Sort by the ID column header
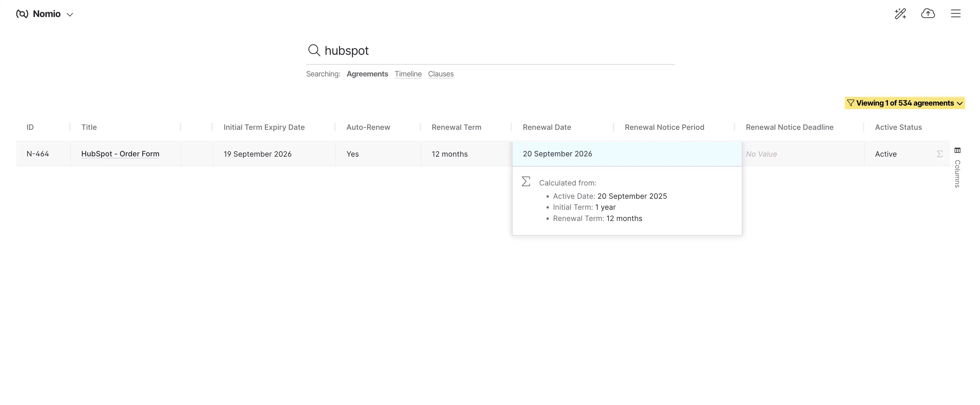980x405 pixels. [30, 127]
